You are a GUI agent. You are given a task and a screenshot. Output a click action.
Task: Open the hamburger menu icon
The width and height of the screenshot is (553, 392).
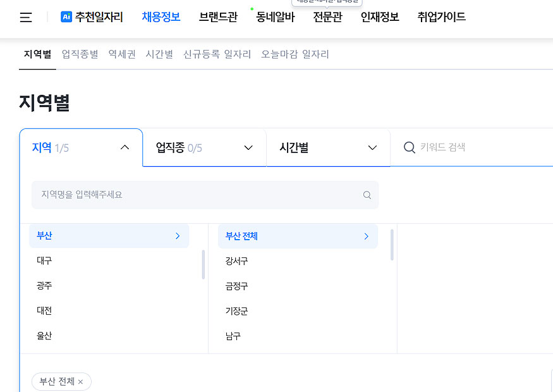[26, 17]
